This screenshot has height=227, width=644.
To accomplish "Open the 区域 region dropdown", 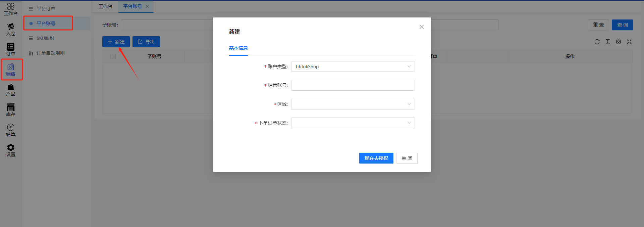I will pyautogui.click(x=353, y=104).
